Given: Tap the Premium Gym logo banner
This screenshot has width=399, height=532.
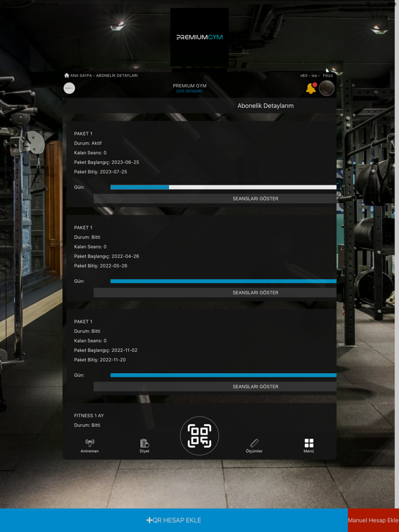Looking at the screenshot, I should click(x=199, y=38).
